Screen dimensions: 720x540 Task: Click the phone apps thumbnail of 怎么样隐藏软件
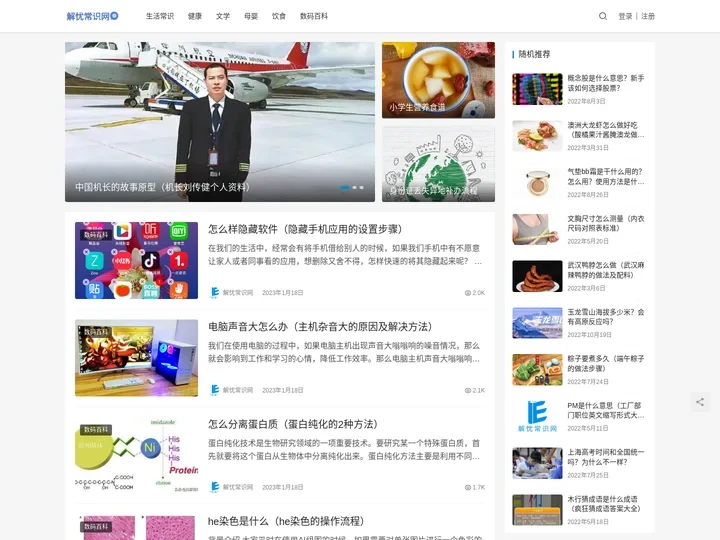pyautogui.click(x=136, y=260)
